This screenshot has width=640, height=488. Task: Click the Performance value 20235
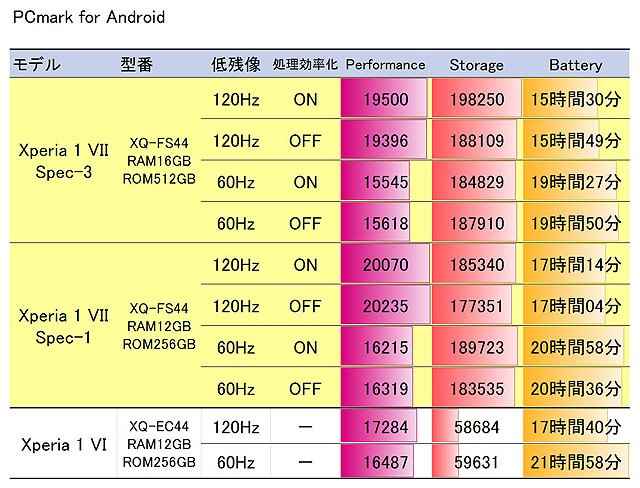(386, 306)
